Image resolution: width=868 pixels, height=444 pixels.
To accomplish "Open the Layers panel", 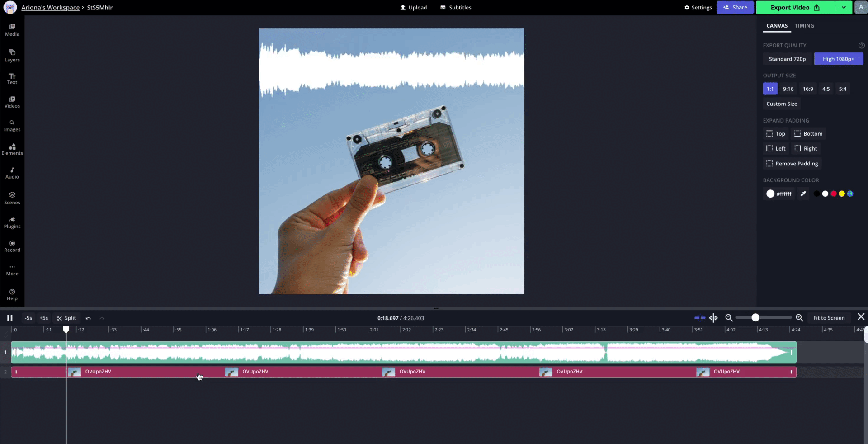I will point(12,55).
